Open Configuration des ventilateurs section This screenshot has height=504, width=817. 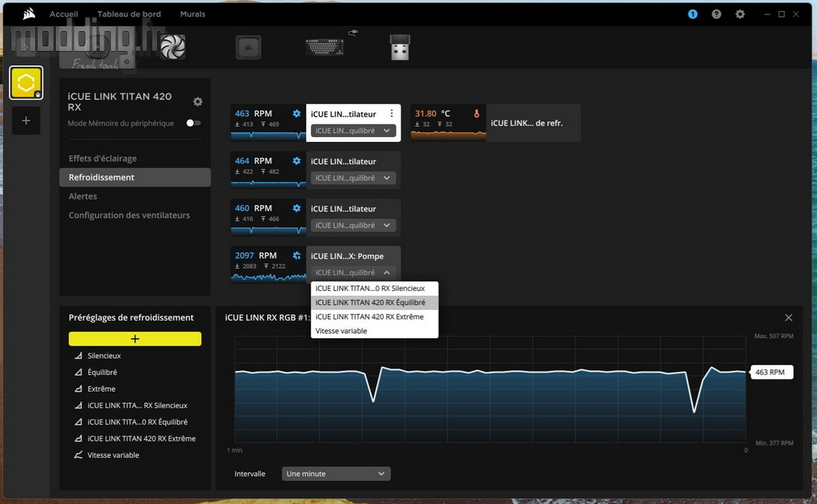point(135,215)
